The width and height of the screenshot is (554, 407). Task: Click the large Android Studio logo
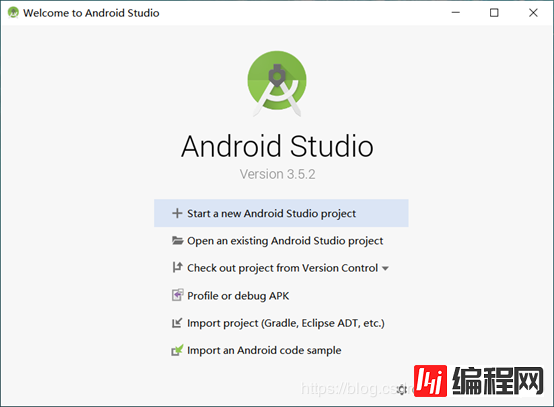(x=277, y=84)
